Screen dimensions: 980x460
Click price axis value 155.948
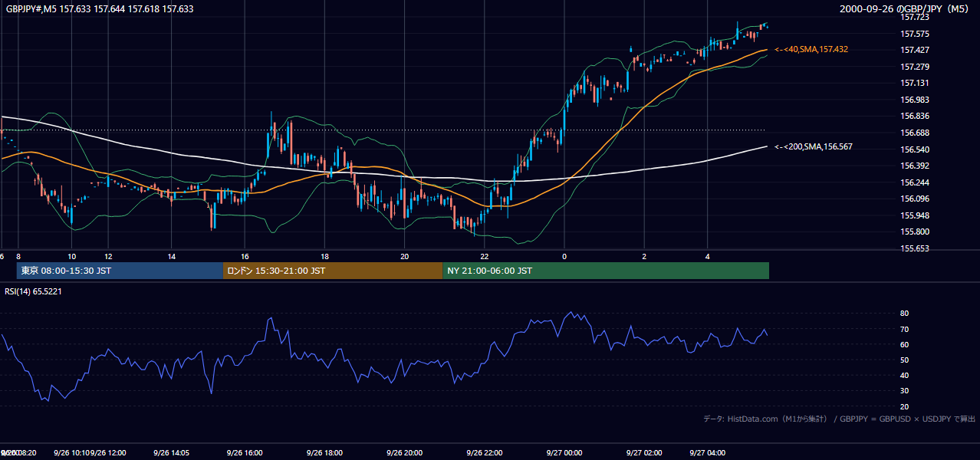click(915, 215)
